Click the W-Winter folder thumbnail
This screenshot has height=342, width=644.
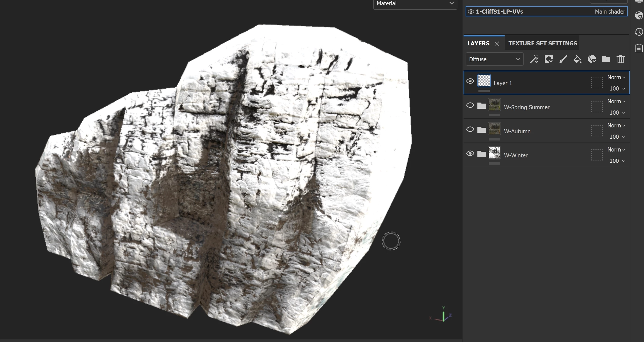(494, 153)
